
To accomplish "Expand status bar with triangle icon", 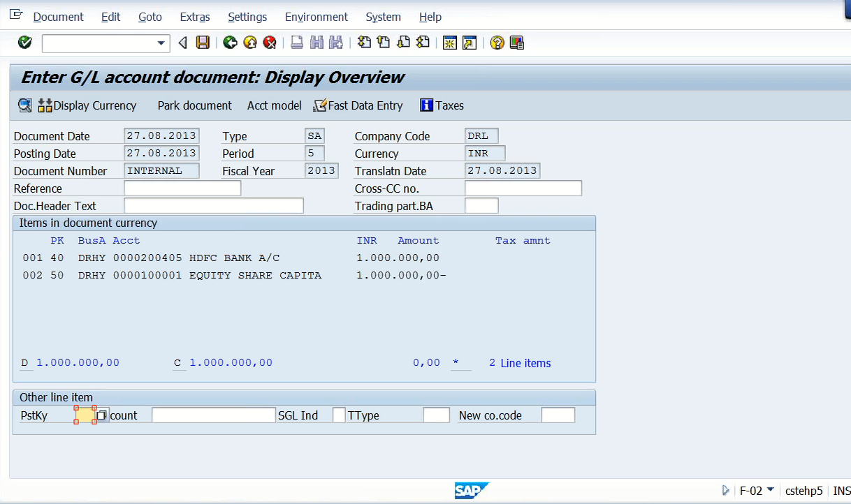I will (x=726, y=490).
